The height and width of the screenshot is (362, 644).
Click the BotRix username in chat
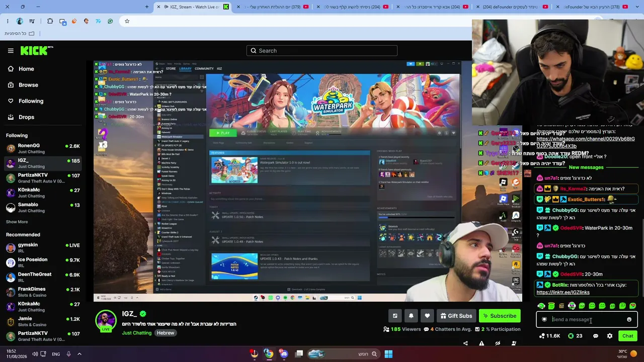(560, 285)
